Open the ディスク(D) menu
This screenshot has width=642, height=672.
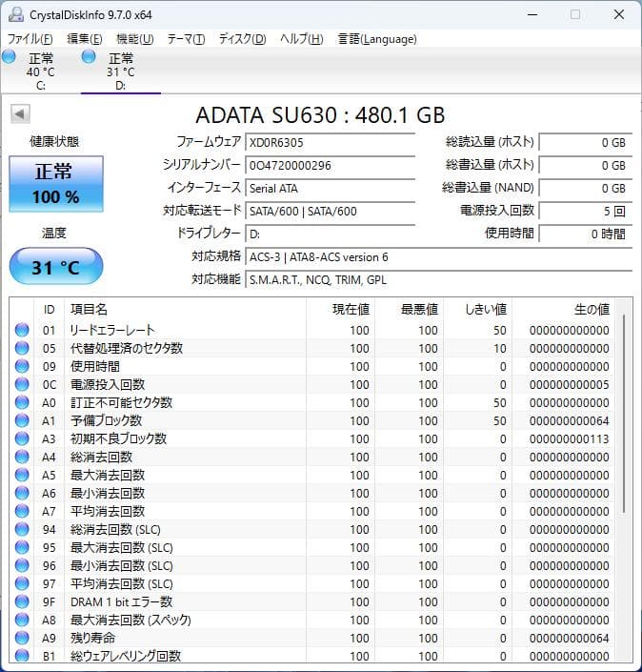coord(242,39)
